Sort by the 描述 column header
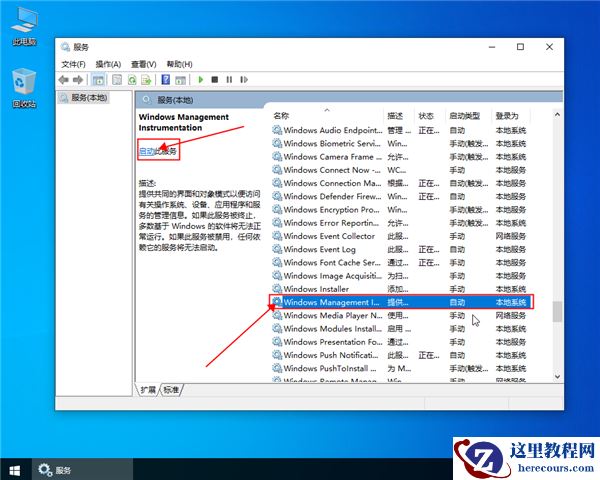Image resolution: width=600 pixels, height=480 pixels. (x=395, y=116)
